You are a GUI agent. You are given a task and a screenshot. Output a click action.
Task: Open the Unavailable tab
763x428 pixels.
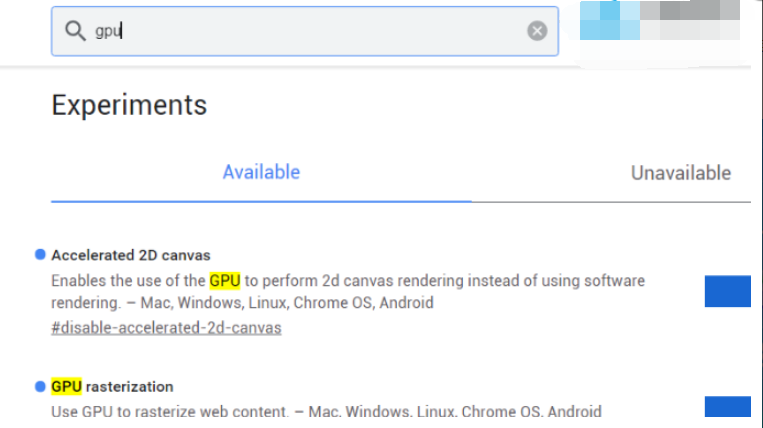(x=680, y=173)
